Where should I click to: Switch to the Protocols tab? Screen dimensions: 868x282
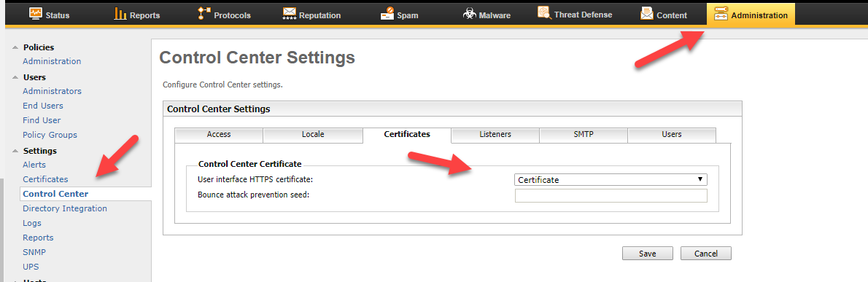224,15
